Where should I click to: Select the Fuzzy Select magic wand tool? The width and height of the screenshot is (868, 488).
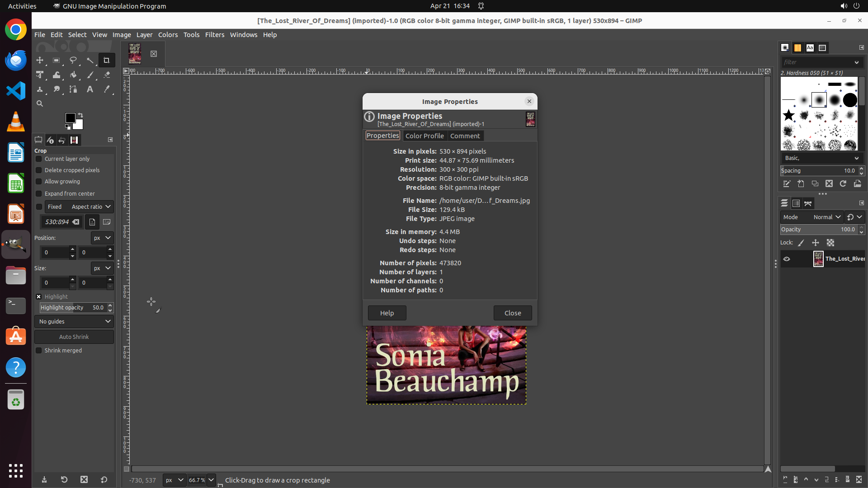click(x=90, y=60)
